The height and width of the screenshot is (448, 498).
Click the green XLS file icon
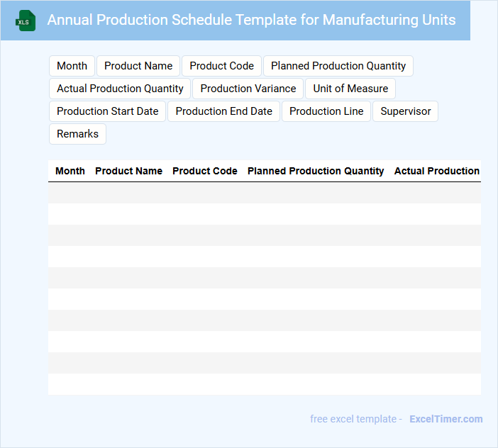[26, 21]
